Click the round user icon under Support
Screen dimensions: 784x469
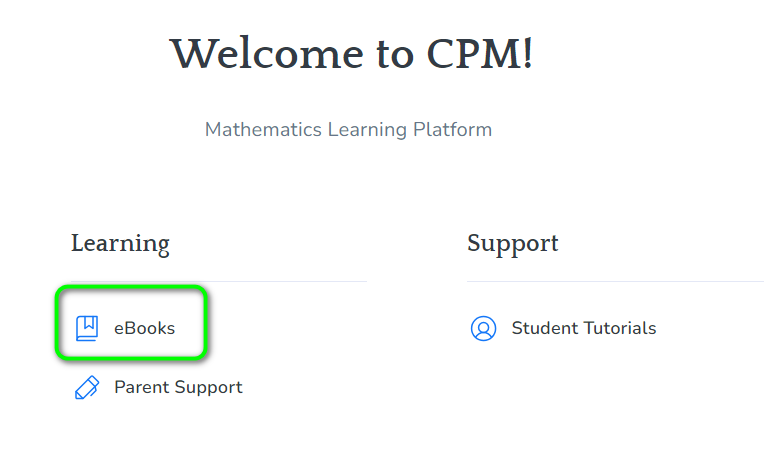[484, 328]
